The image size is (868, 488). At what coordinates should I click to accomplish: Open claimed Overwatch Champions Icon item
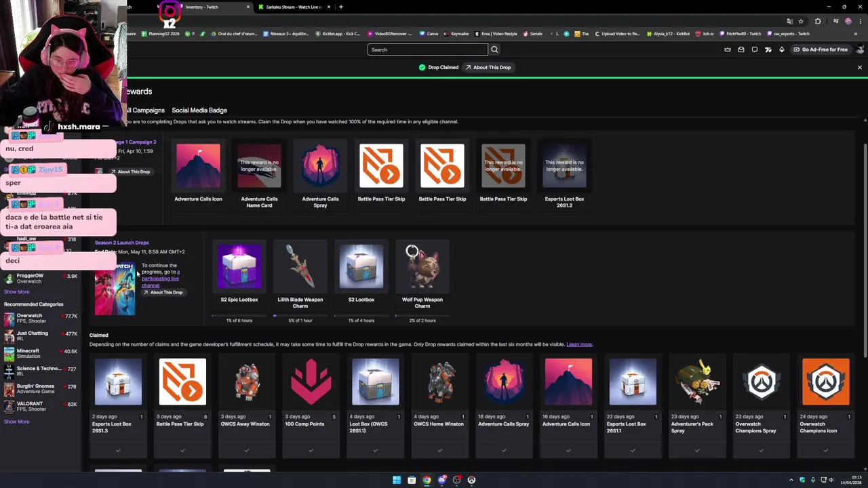825,382
